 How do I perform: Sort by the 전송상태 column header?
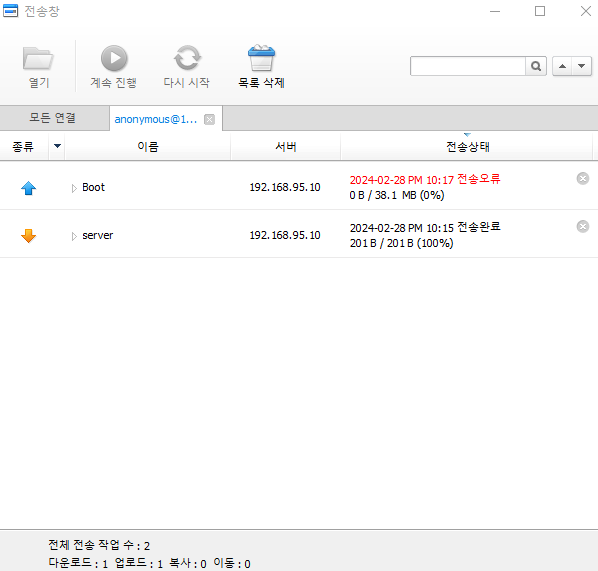[468, 146]
